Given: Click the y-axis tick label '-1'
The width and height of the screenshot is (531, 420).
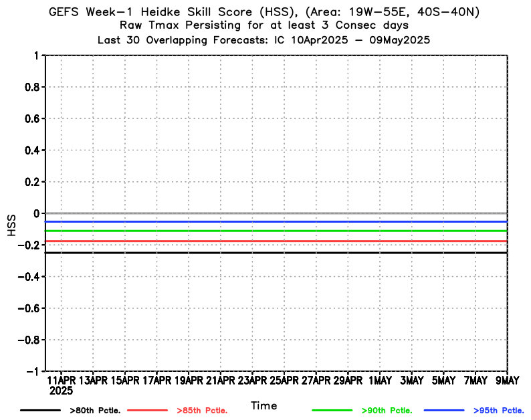Looking at the screenshot, I should click(x=33, y=372).
